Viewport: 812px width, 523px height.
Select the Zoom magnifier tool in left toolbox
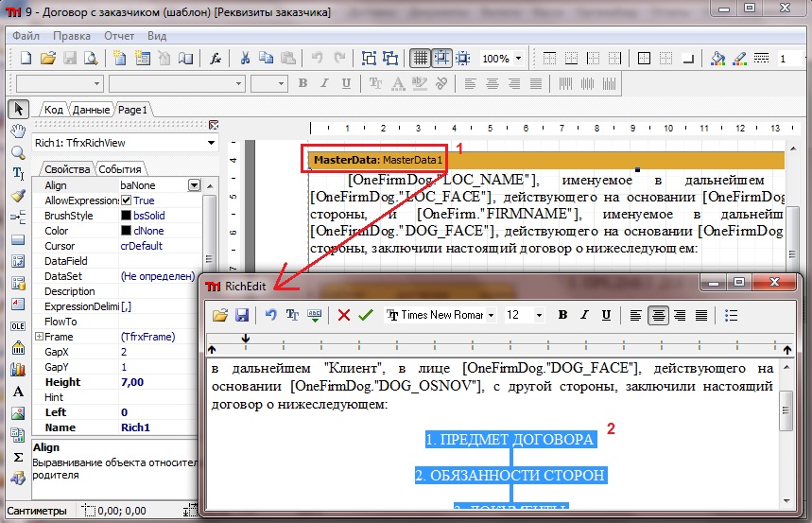(18, 152)
